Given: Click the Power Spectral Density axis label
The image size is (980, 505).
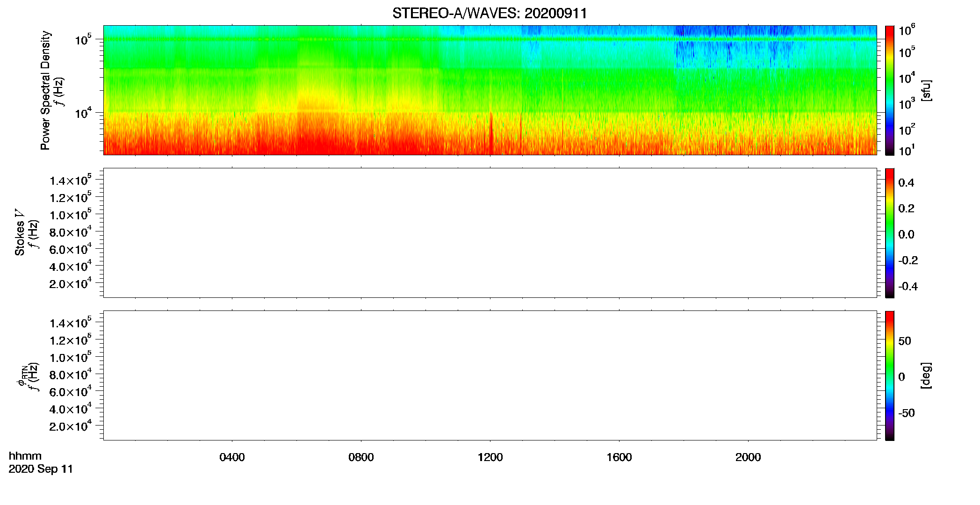Looking at the screenshot, I should click(x=45, y=90).
